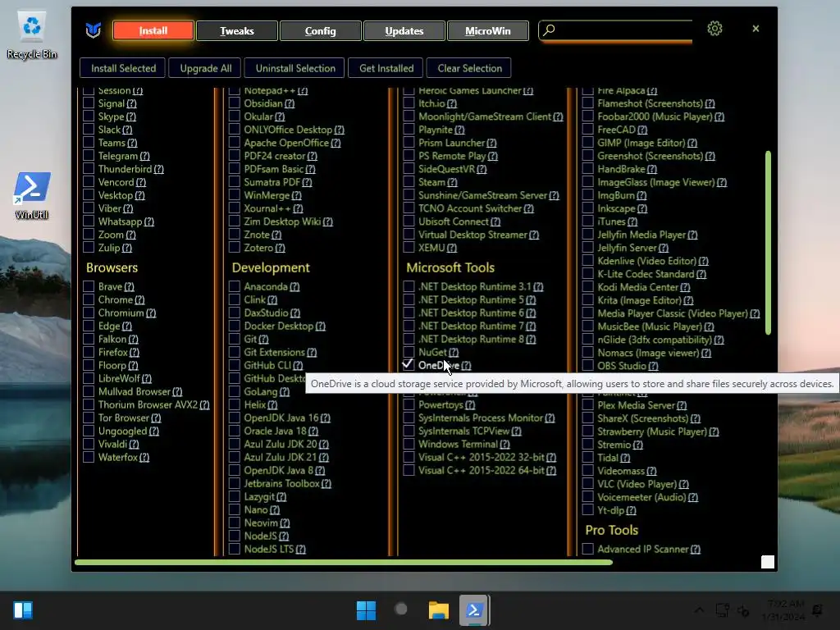This screenshot has height=630, width=840.
Task: Click the help (?) link next to NuGet
Action: point(453,353)
